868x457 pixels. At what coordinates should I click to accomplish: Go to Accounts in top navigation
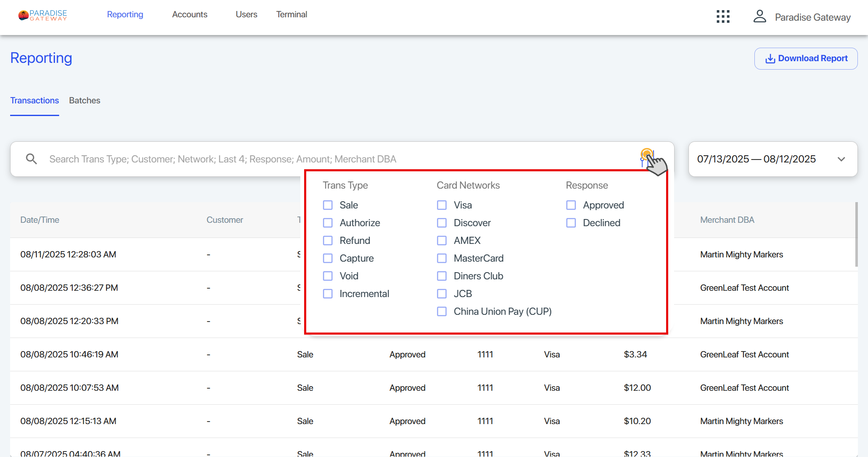190,14
